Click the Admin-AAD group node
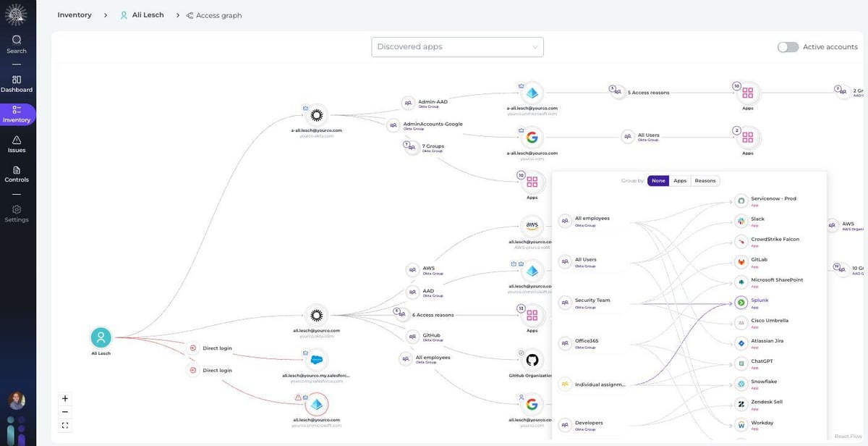The width and height of the screenshot is (868, 446). click(426, 104)
